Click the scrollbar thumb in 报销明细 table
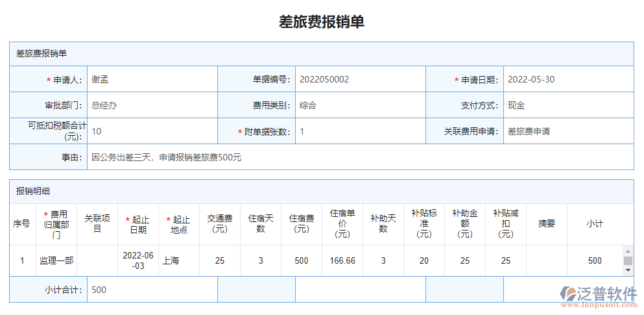Viewport: 644px width, 315px height. point(627,261)
